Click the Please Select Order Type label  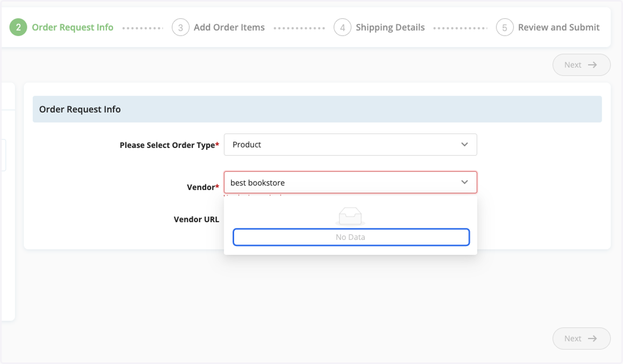(169, 145)
